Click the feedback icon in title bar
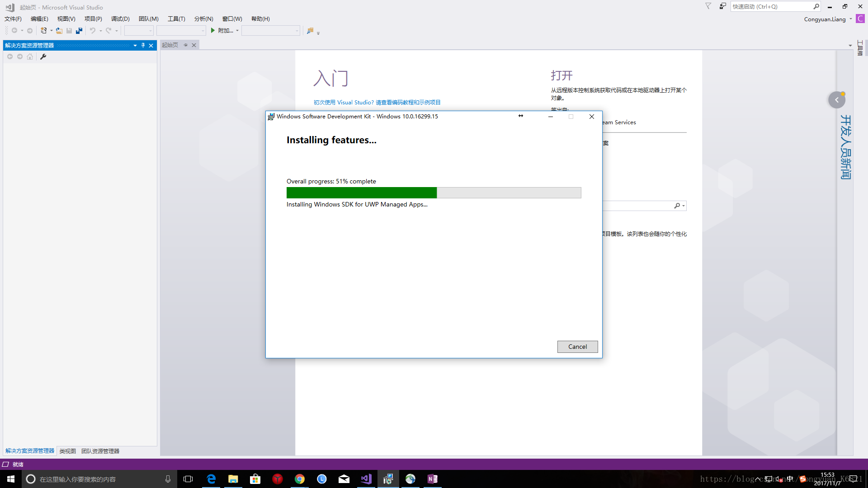 point(722,6)
